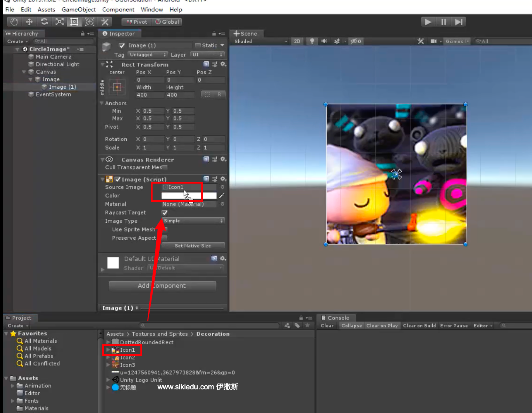This screenshot has width=532, height=413.
Task: Open Hierarchy Create dropdown
Action: [17, 41]
